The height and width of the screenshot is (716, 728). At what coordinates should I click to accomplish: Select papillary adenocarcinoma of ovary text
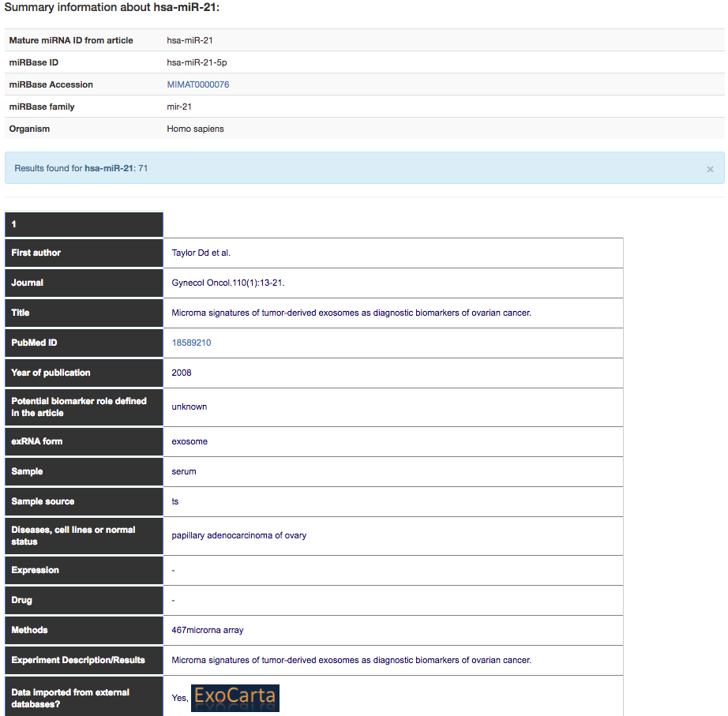coord(239,535)
